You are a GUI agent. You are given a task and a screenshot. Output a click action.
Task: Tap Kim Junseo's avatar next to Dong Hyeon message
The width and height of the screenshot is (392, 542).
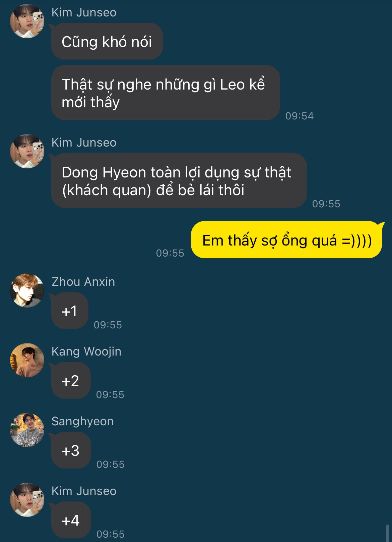pos(27,151)
